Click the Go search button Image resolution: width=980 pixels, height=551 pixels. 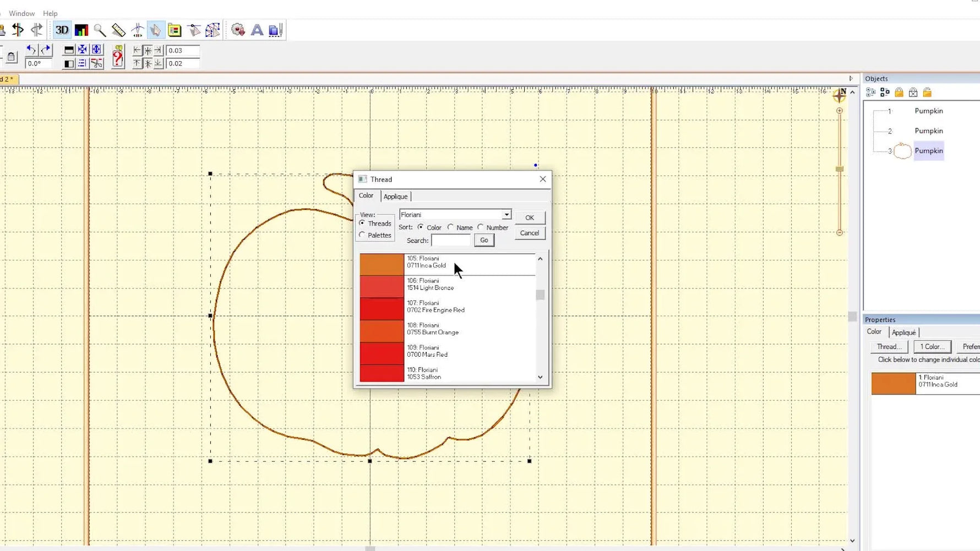coord(483,240)
